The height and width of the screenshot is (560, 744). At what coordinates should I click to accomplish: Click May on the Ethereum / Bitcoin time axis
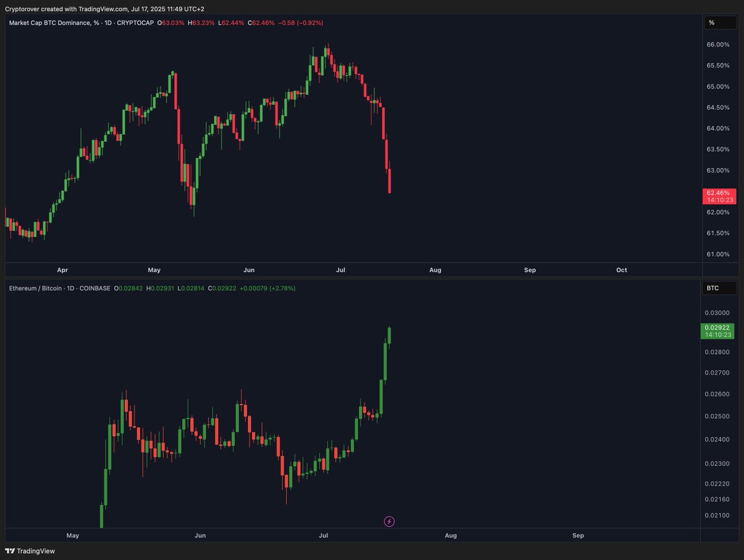[73, 536]
